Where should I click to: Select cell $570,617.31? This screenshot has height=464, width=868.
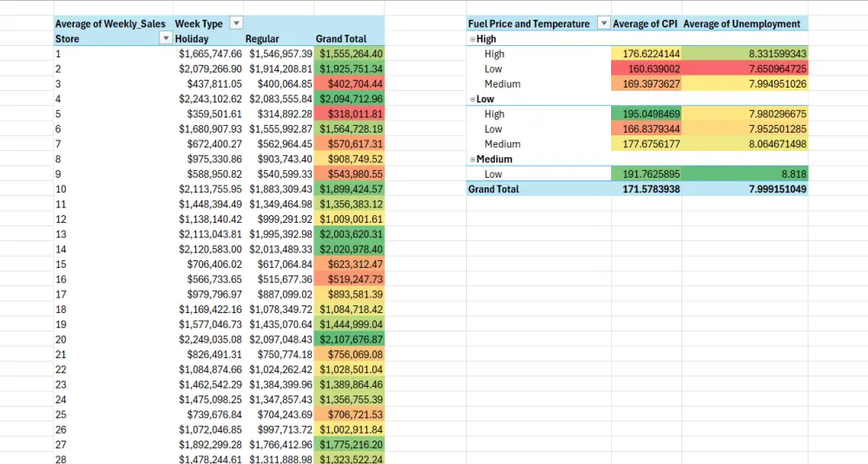[x=350, y=144]
